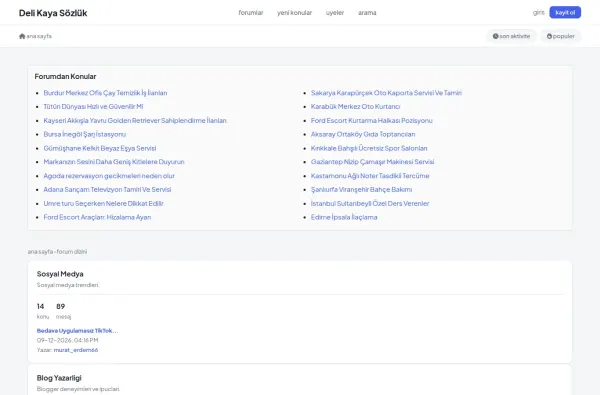Select arama in the top navigation
Viewport: 600px width, 395px height.
coord(367,13)
